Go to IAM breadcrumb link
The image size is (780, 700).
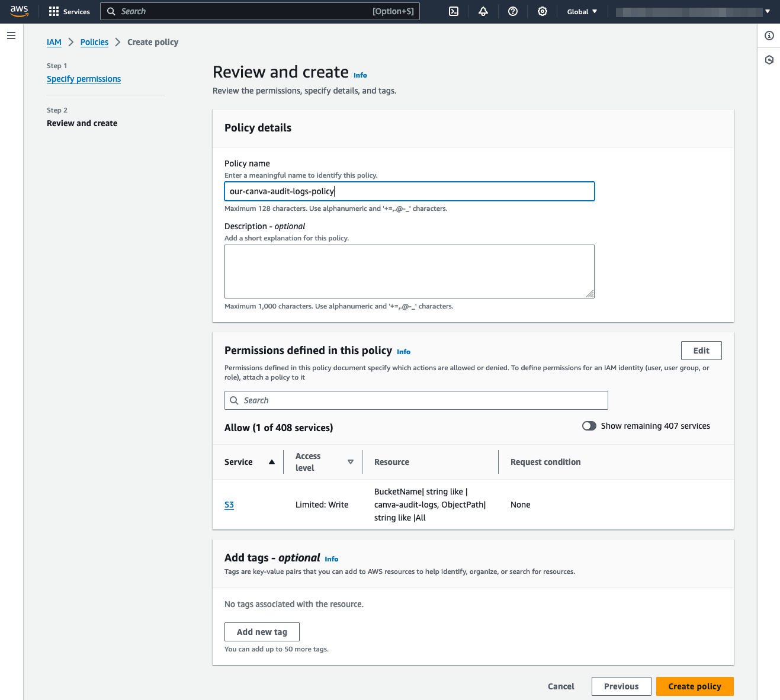(x=54, y=42)
